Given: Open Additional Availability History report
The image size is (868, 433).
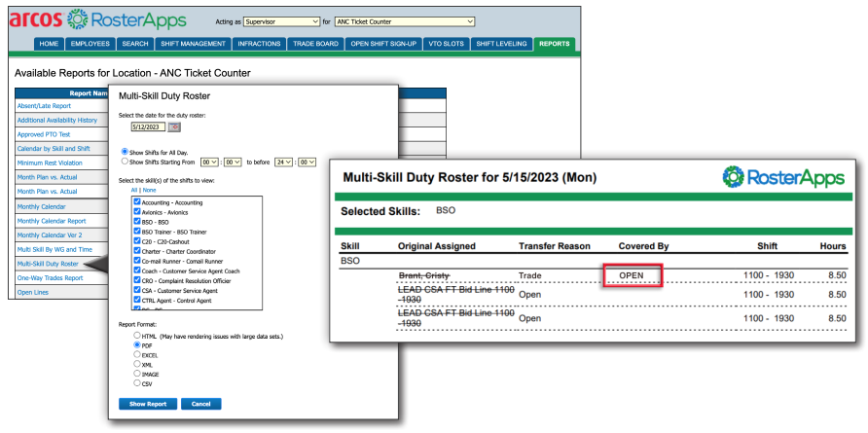Looking at the screenshot, I should coord(57,120).
